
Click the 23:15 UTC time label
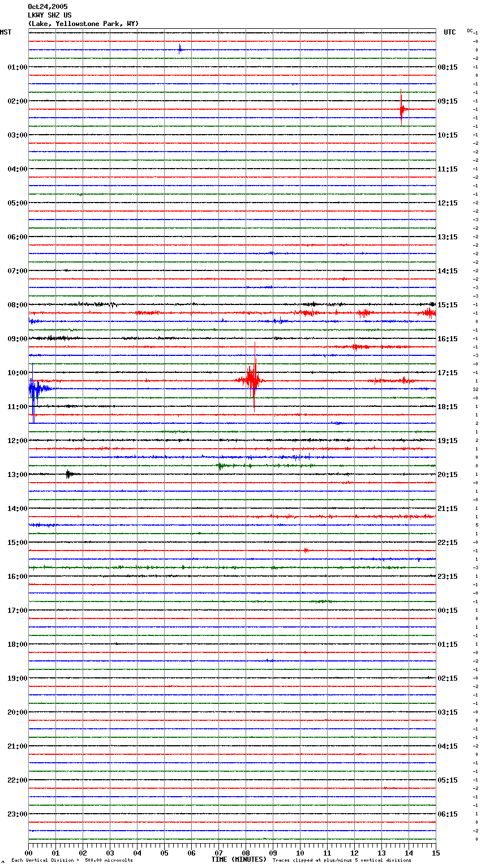pos(448,577)
